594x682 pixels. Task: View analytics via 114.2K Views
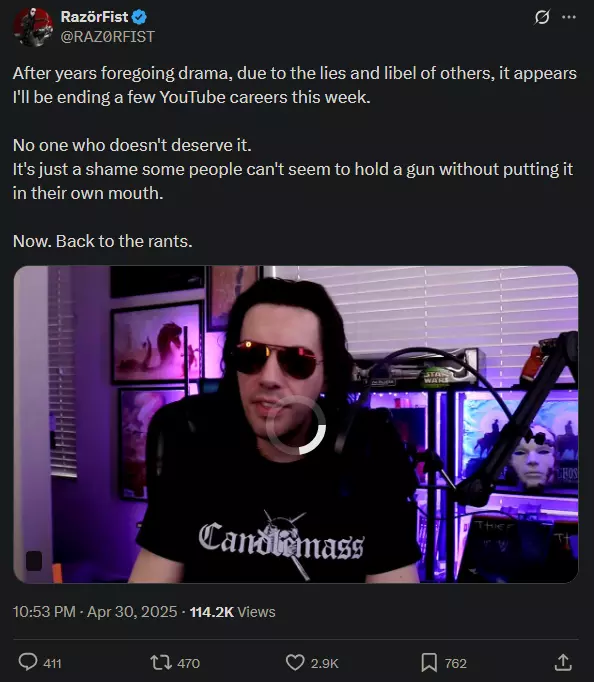pyautogui.click(x=233, y=612)
